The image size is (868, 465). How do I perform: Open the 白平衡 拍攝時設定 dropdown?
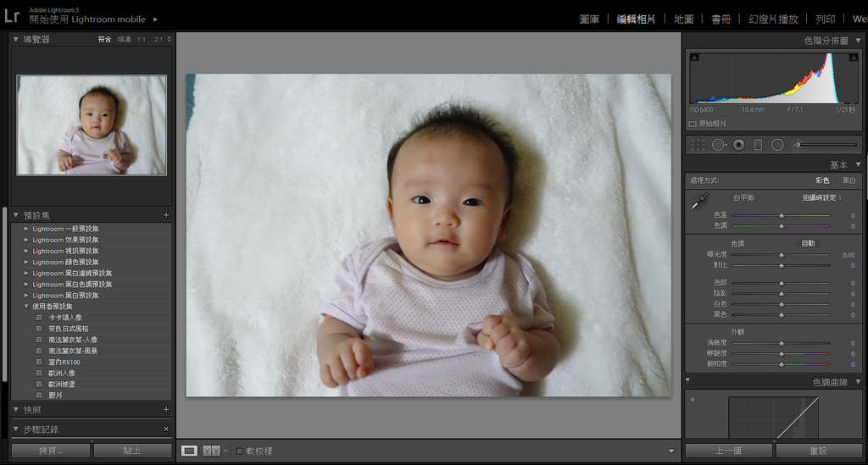[822, 197]
